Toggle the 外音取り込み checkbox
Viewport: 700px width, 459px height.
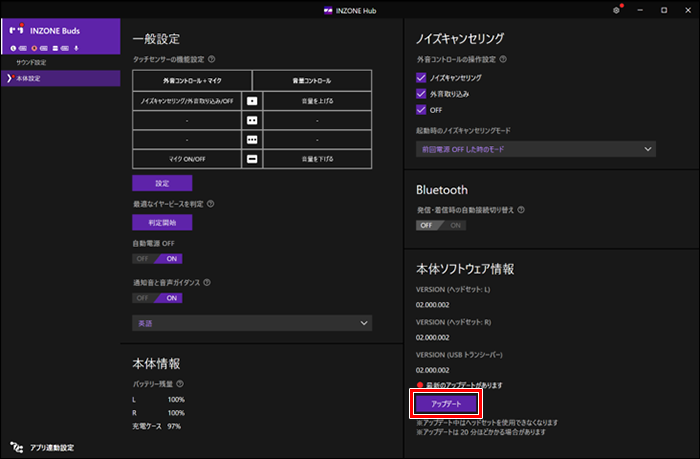(421, 94)
